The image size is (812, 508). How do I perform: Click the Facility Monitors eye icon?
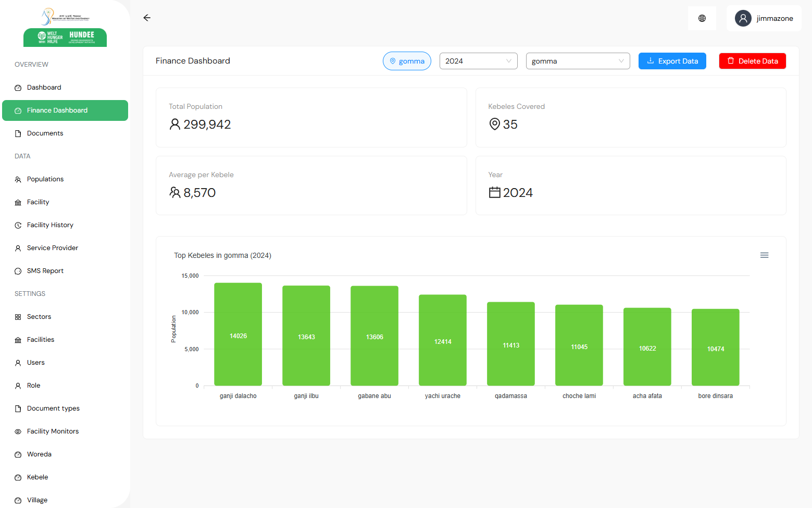point(18,432)
